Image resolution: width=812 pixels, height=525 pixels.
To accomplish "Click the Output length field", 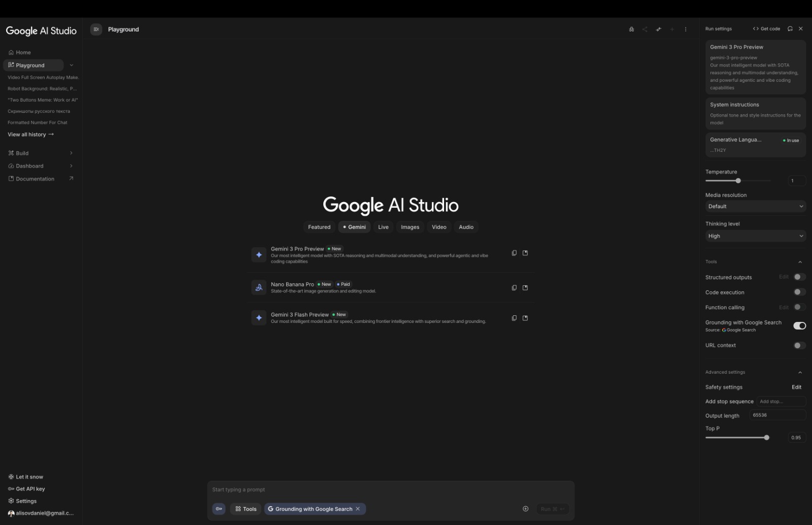I will (x=777, y=415).
